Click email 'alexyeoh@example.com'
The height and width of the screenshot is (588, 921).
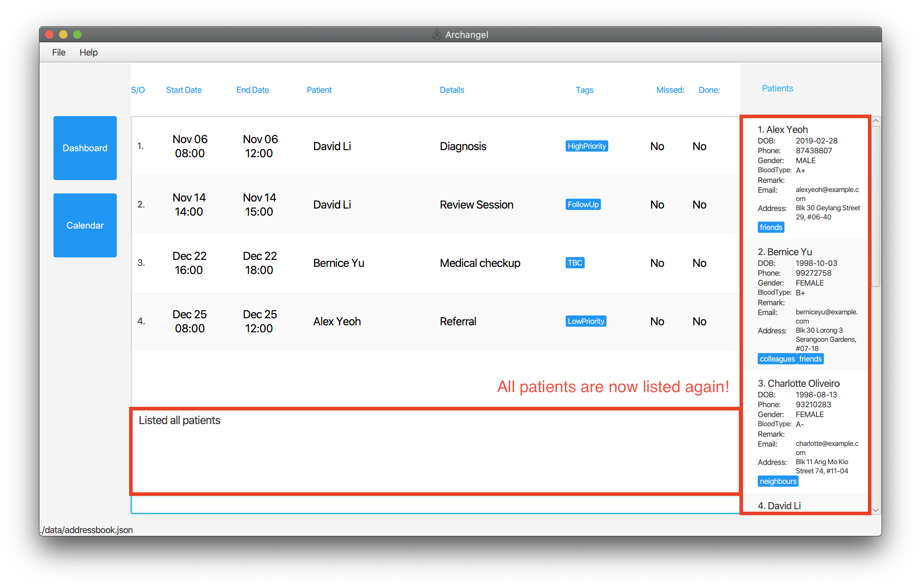tap(827, 194)
